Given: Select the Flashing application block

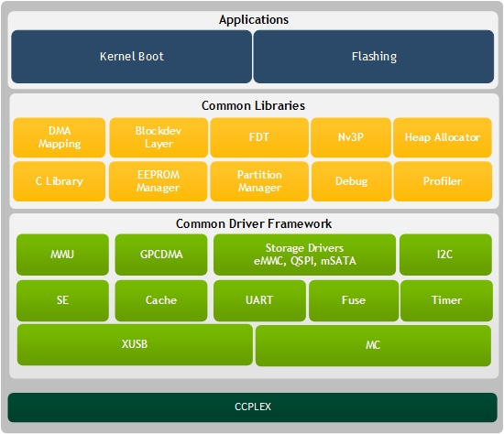Looking at the screenshot, I should click(374, 57).
